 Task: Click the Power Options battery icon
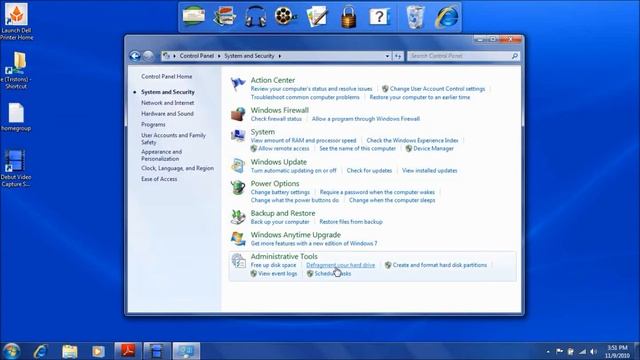click(238, 187)
